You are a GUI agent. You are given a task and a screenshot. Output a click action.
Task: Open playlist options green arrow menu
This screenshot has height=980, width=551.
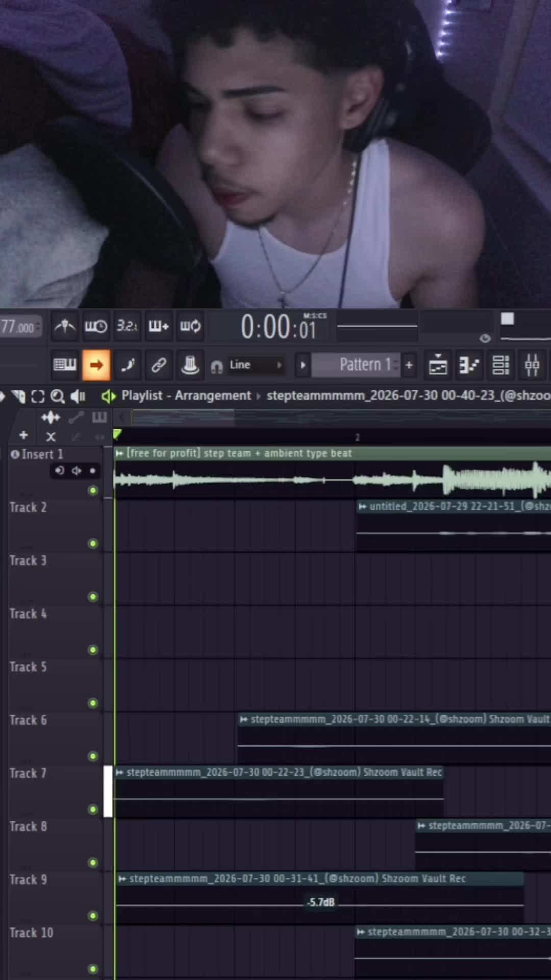coord(108,396)
